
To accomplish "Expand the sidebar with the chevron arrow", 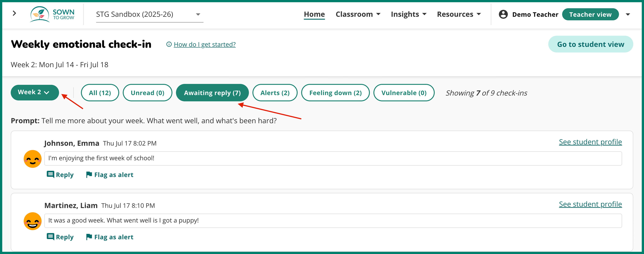I will point(14,14).
